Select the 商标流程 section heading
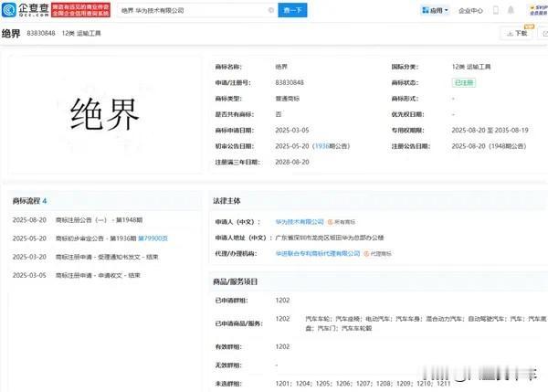The height and width of the screenshot is (392, 548). coord(29,201)
